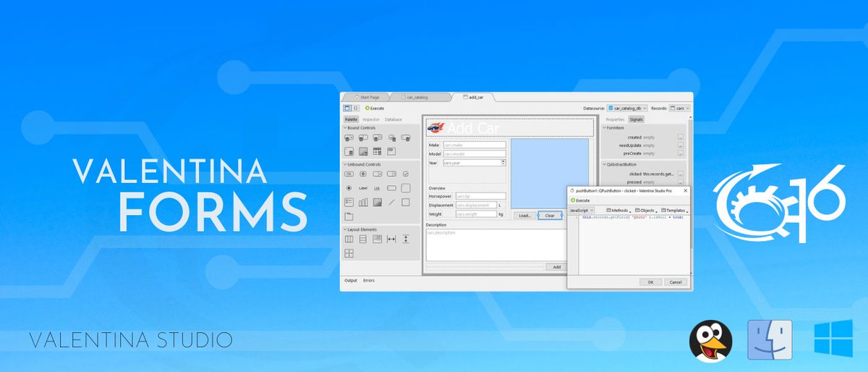Pick the Link control in the palette
Viewport: 868px width, 372px height.
[377, 188]
